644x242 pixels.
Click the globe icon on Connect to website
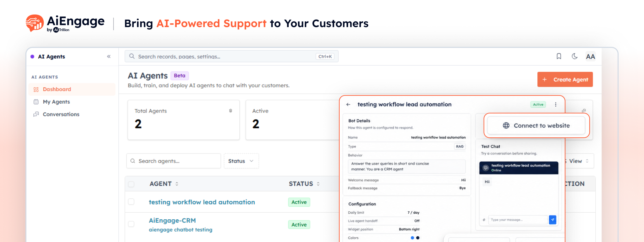[506, 125]
